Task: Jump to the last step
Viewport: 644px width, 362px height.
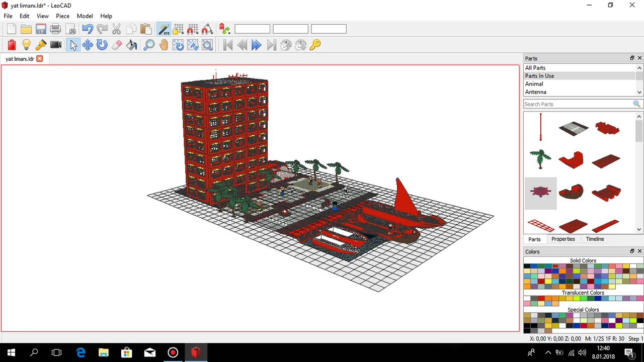Action: (271, 45)
